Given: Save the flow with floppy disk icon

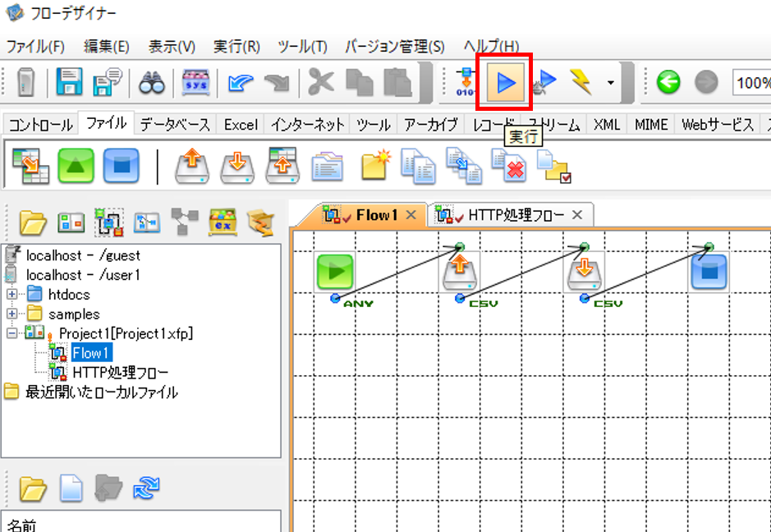Looking at the screenshot, I should [69, 82].
